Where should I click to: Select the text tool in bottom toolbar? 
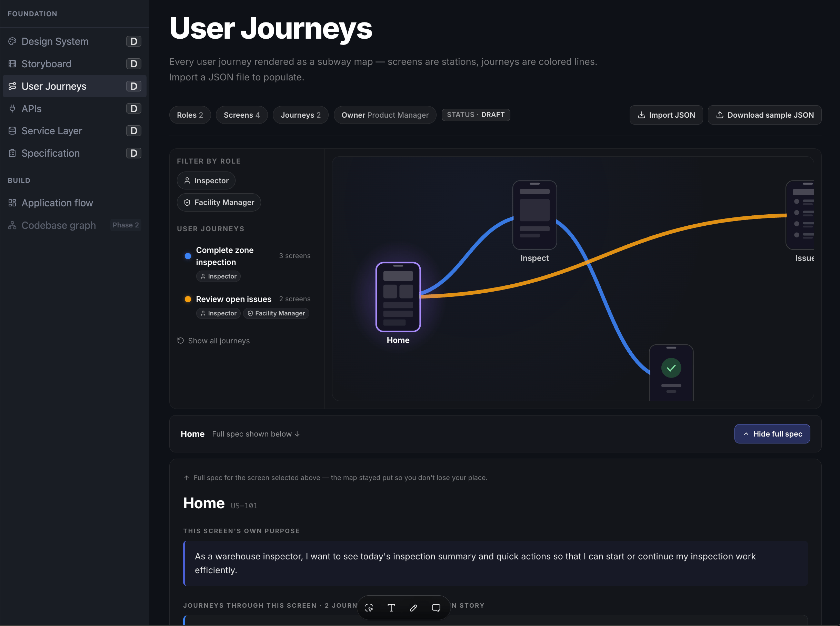point(391,607)
